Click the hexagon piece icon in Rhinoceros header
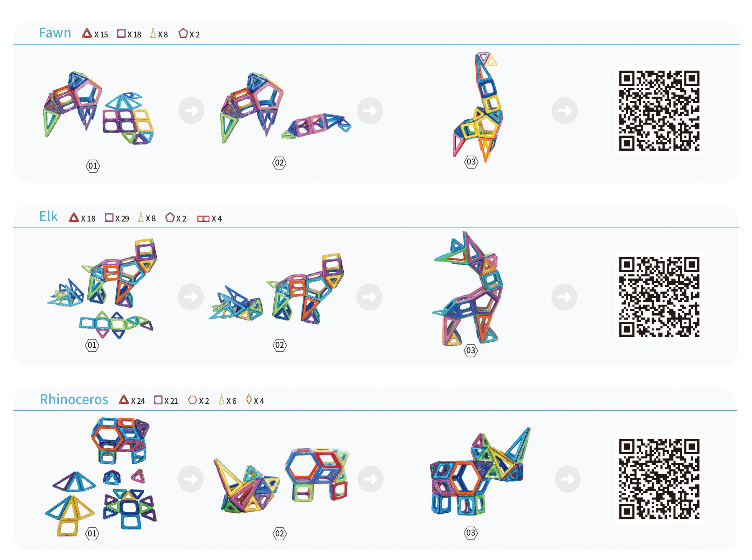Screen dimensions: 752x560 coord(193,400)
